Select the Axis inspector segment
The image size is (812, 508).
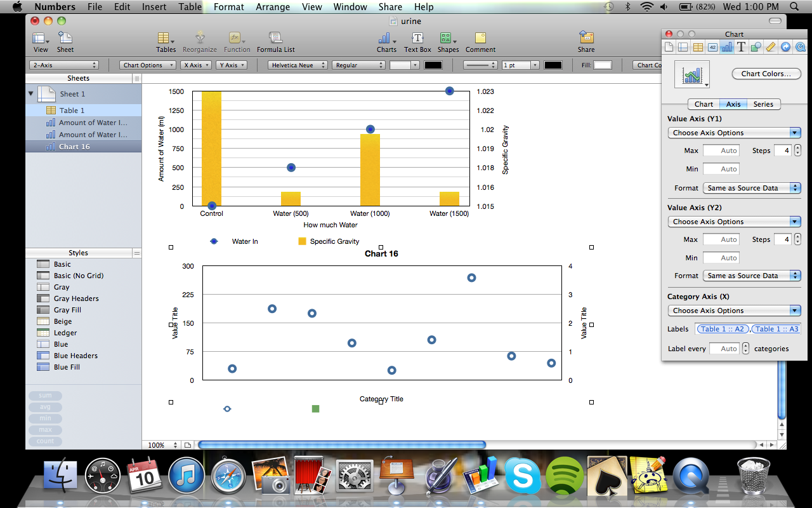click(x=733, y=104)
